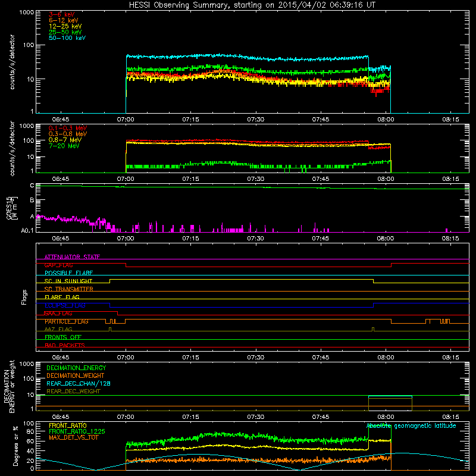
Task: Click the HESSI Observing Summary title
Action: point(252,5)
